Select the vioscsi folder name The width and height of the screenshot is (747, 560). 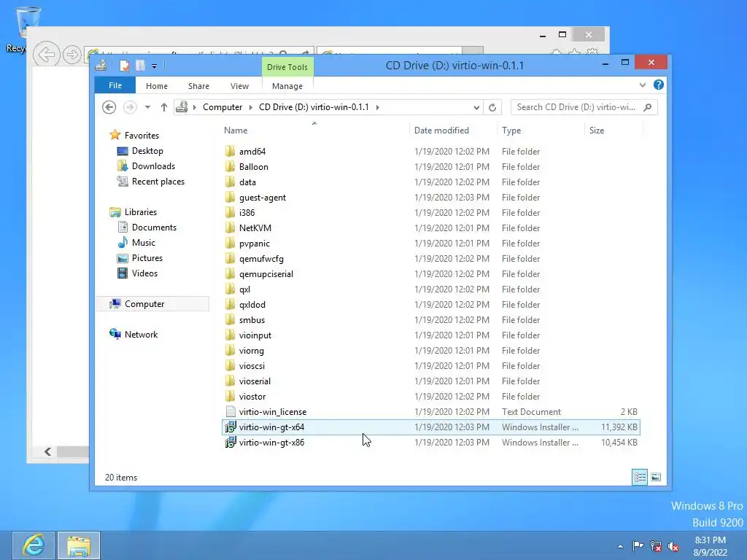pyautogui.click(x=252, y=366)
